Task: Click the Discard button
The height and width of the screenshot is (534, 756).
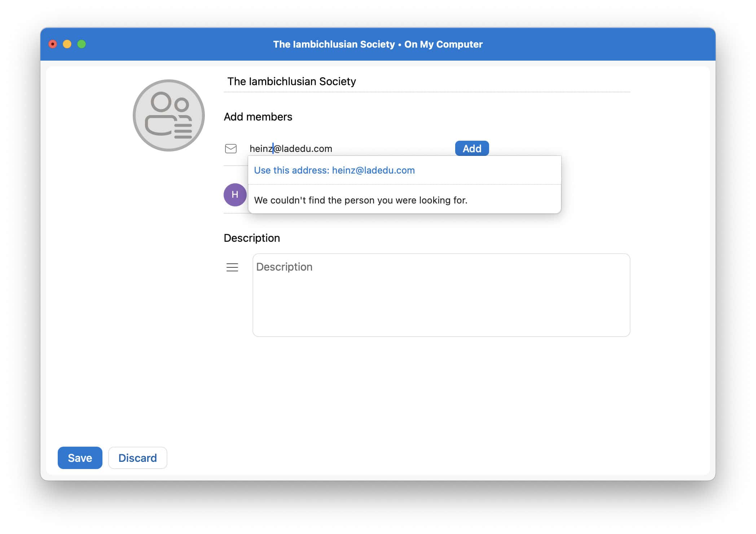Action: tap(137, 458)
